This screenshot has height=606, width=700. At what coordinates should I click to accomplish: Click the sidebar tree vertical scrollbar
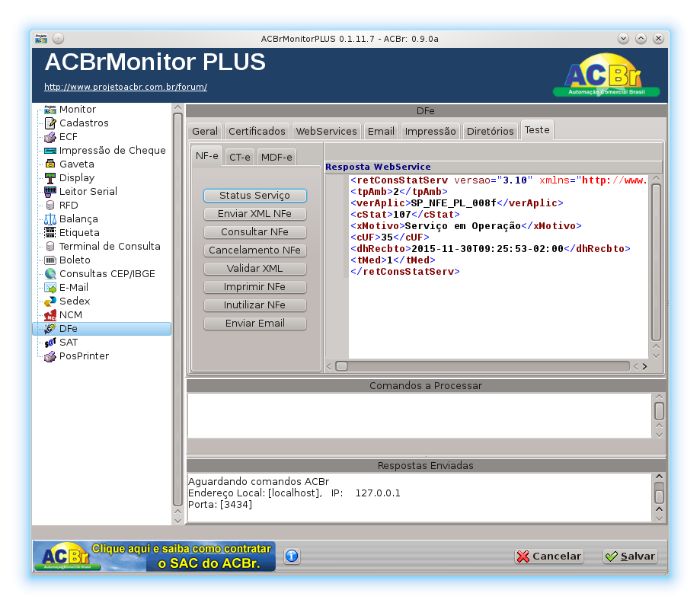177,310
